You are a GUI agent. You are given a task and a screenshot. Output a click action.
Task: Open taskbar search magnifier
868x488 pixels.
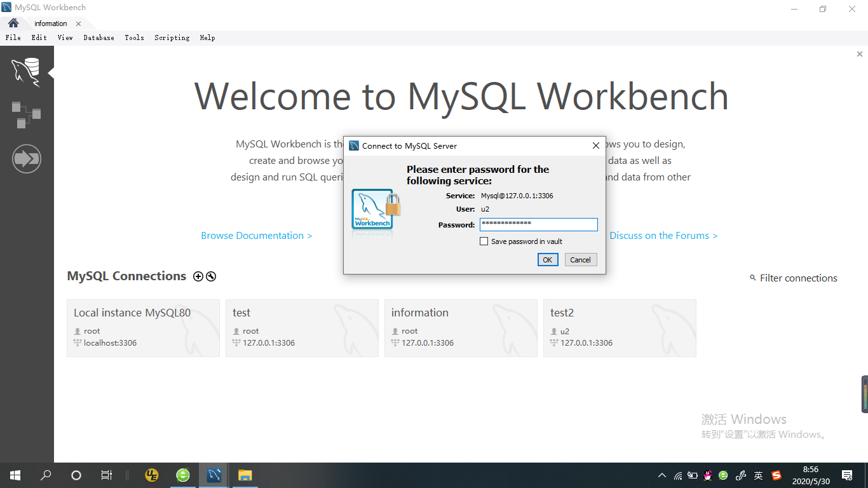[x=46, y=475]
